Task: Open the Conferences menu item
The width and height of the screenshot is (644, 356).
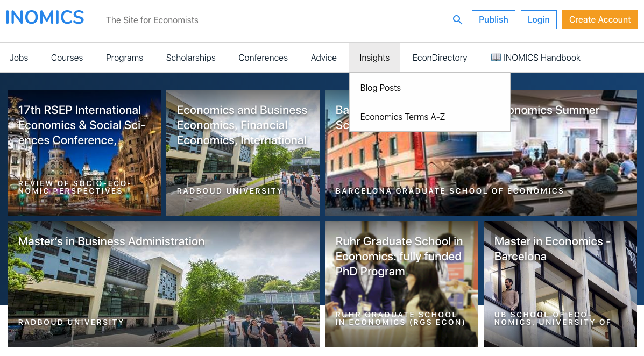Action: [263, 58]
